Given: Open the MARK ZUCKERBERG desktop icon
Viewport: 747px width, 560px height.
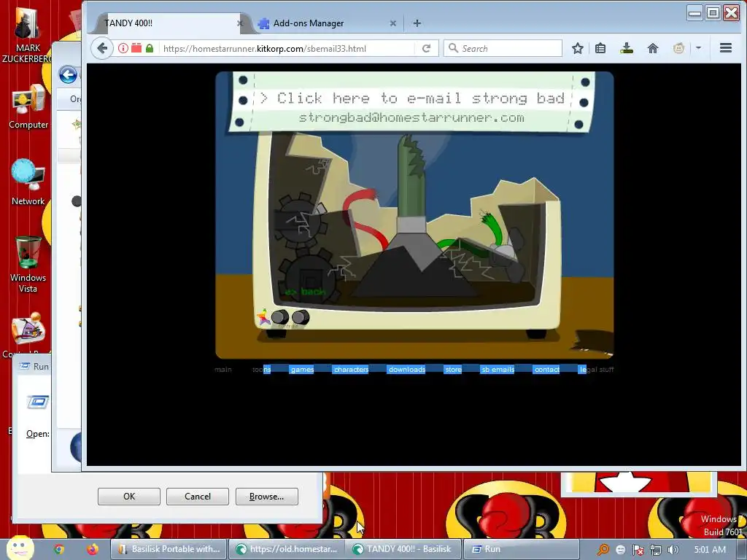Looking at the screenshot, I should [28, 34].
